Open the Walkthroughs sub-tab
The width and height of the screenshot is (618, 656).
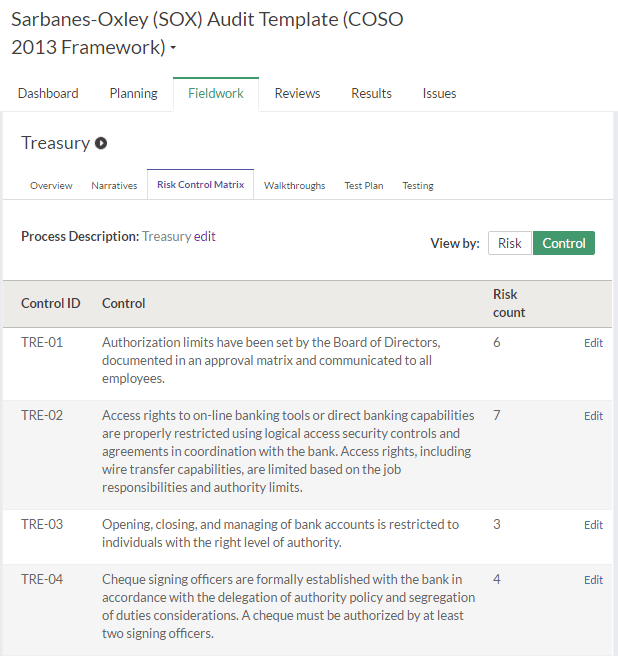click(295, 185)
